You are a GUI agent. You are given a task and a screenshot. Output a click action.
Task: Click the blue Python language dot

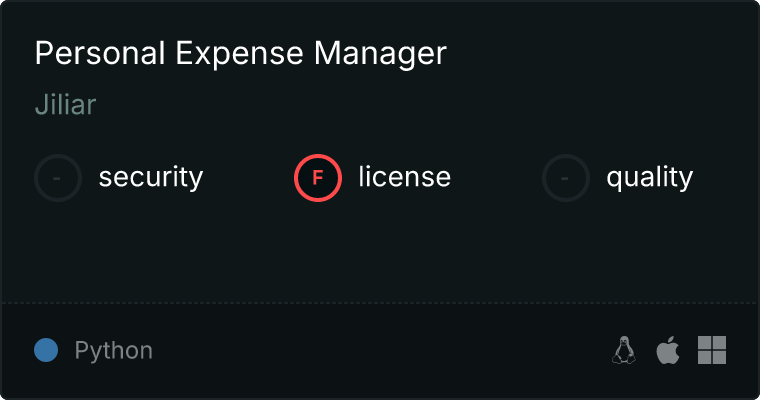45,351
